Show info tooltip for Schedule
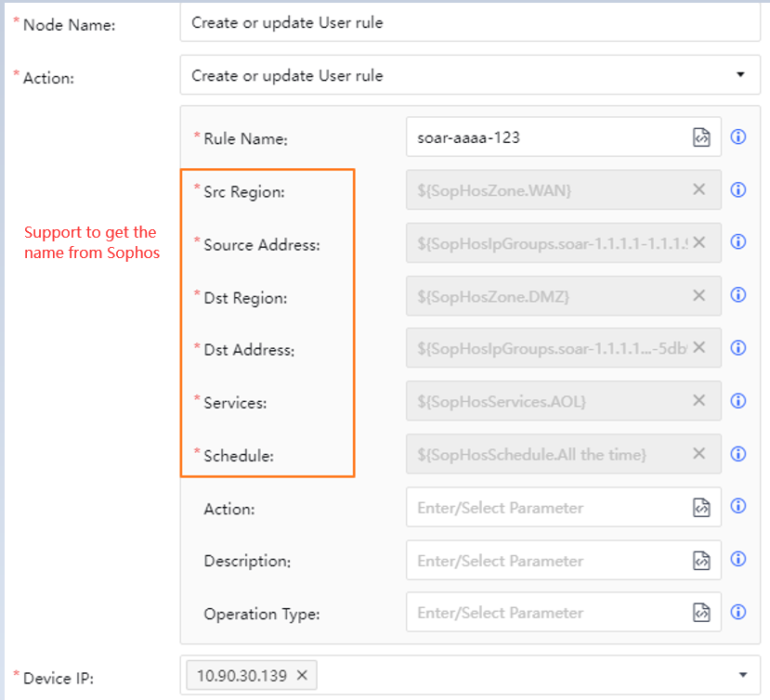The height and width of the screenshot is (700, 770). tap(739, 454)
